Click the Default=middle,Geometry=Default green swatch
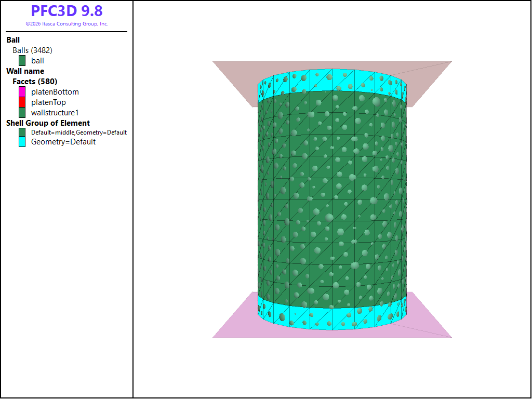The width and height of the screenshot is (532, 399). click(22, 132)
